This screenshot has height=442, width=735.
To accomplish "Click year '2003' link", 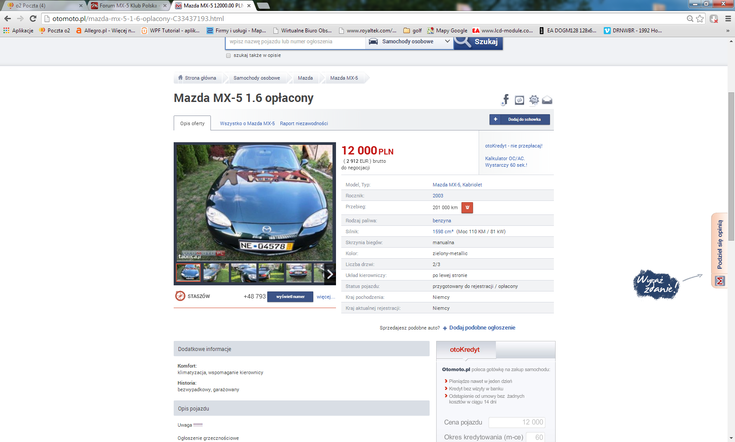I will [x=438, y=195].
